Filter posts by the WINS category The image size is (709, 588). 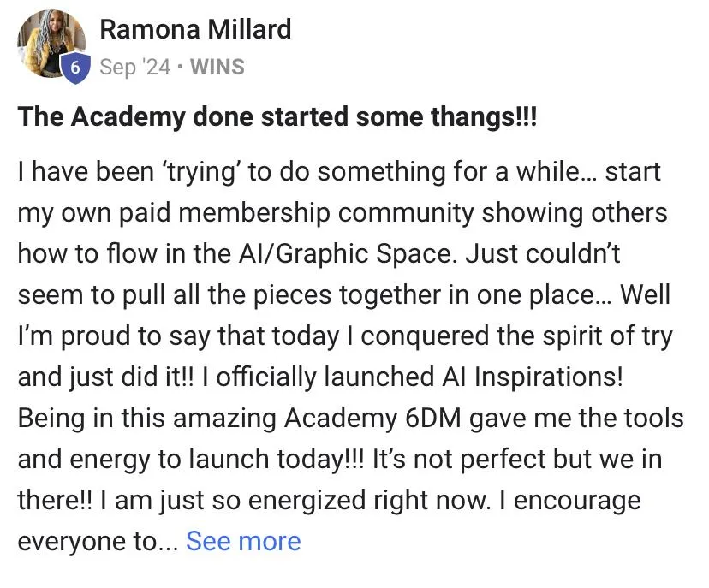tap(217, 67)
